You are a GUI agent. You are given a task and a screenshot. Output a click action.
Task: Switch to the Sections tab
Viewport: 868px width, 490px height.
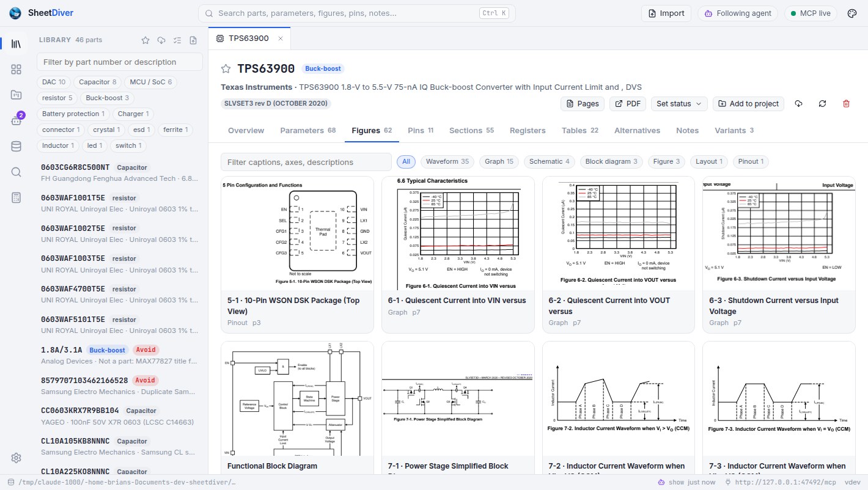[471, 131]
